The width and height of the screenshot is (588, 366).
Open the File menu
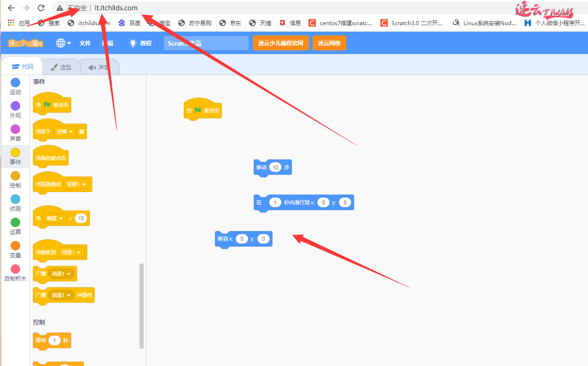click(x=85, y=43)
